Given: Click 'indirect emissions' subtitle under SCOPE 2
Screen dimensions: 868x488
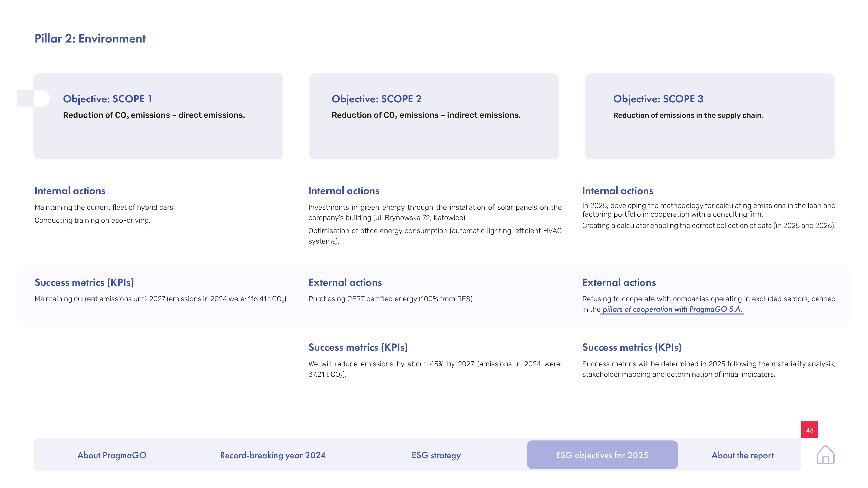Looking at the screenshot, I should pyautogui.click(x=426, y=115).
